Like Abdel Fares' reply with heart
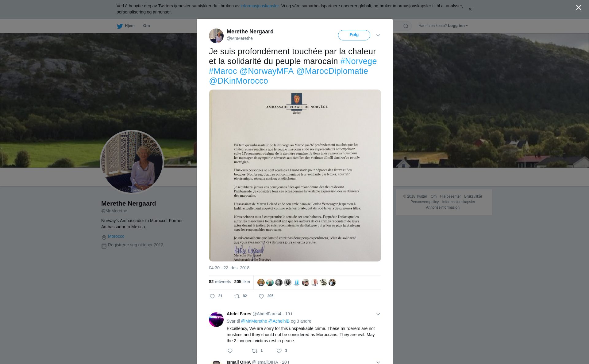The image size is (589, 364). point(279,351)
